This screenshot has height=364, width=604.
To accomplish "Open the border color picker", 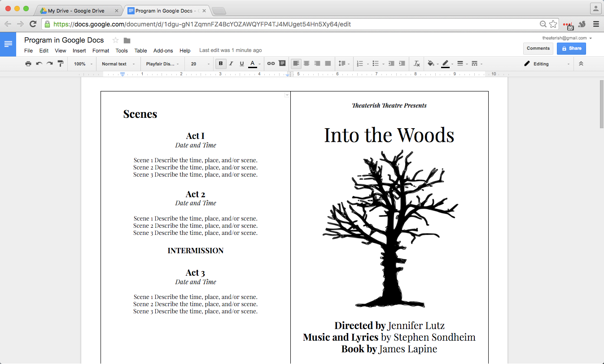I will click(x=447, y=64).
